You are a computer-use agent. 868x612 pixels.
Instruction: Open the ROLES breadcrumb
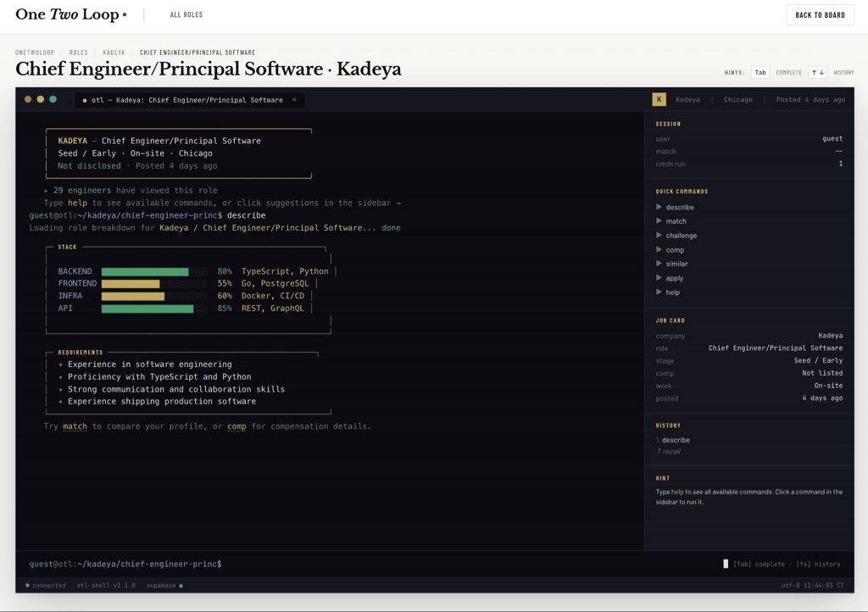[x=79, y=53]
